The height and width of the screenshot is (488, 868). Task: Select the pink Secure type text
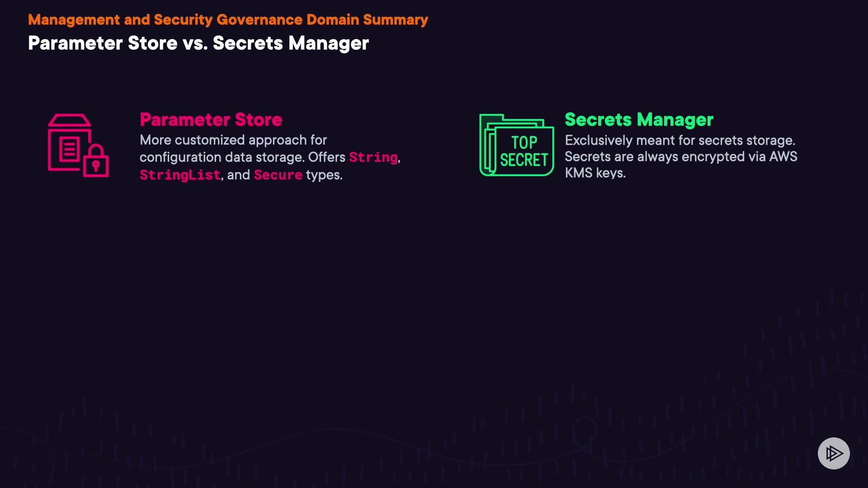[x=278, y=175]
